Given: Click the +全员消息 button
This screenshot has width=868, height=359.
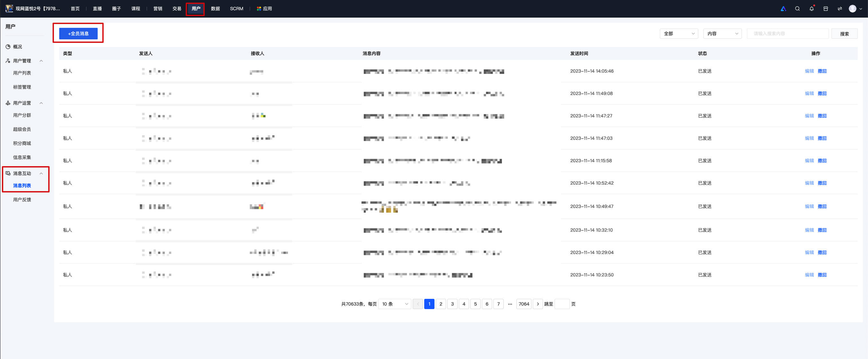Looking at the screenshot, I should click(x=78, y=34).
